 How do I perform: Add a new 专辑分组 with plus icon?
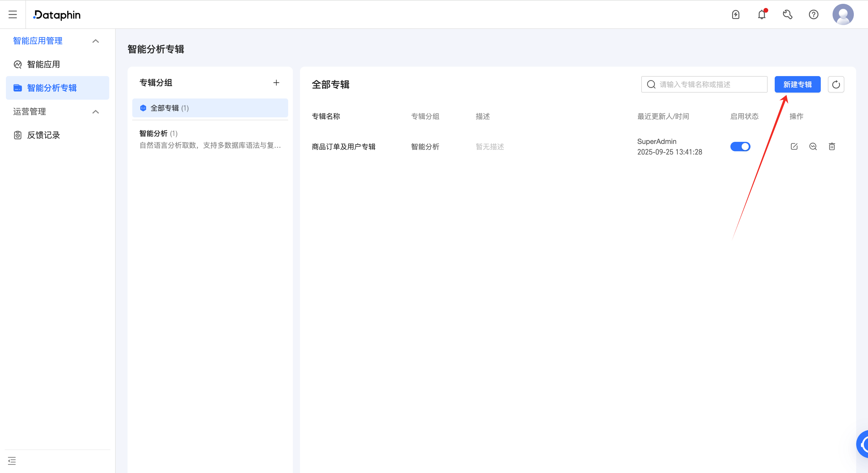click(276, 83)
